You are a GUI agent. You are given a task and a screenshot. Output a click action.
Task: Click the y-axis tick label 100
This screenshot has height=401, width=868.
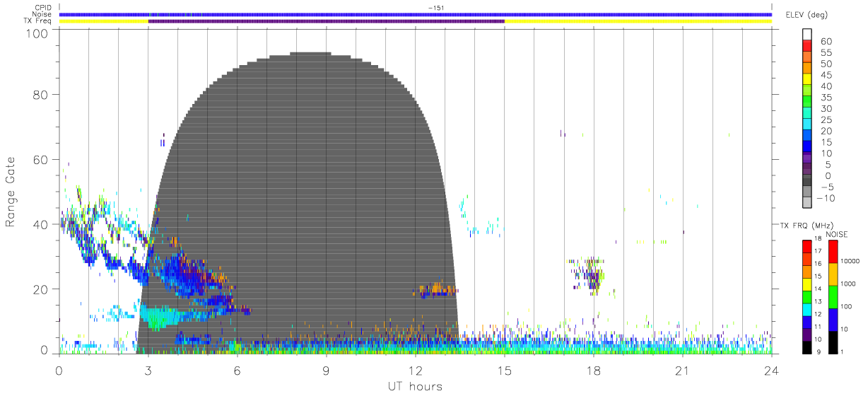click(x=38, y=33)
